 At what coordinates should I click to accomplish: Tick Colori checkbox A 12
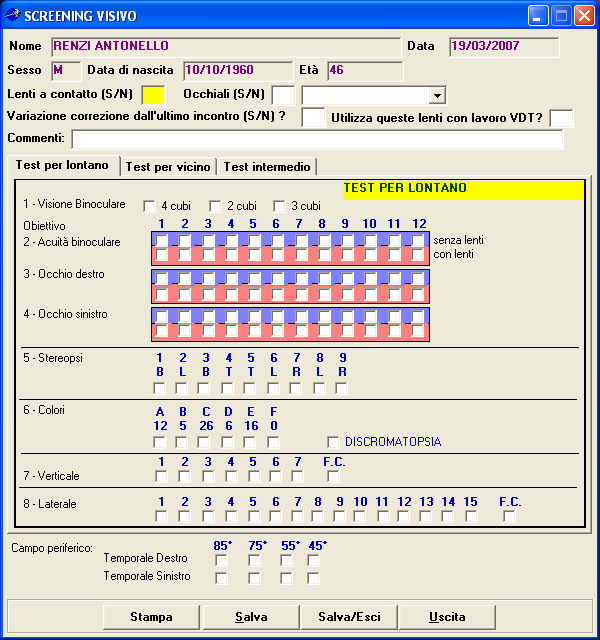click(x=159, y=442)
